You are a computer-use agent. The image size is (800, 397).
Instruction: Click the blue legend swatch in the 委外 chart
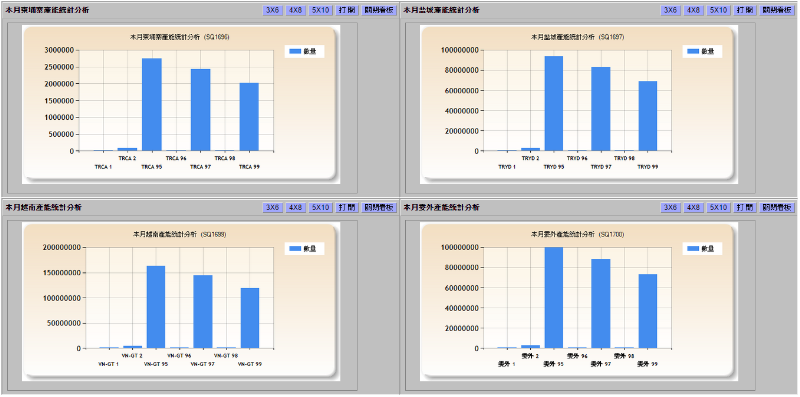[693, 249]
